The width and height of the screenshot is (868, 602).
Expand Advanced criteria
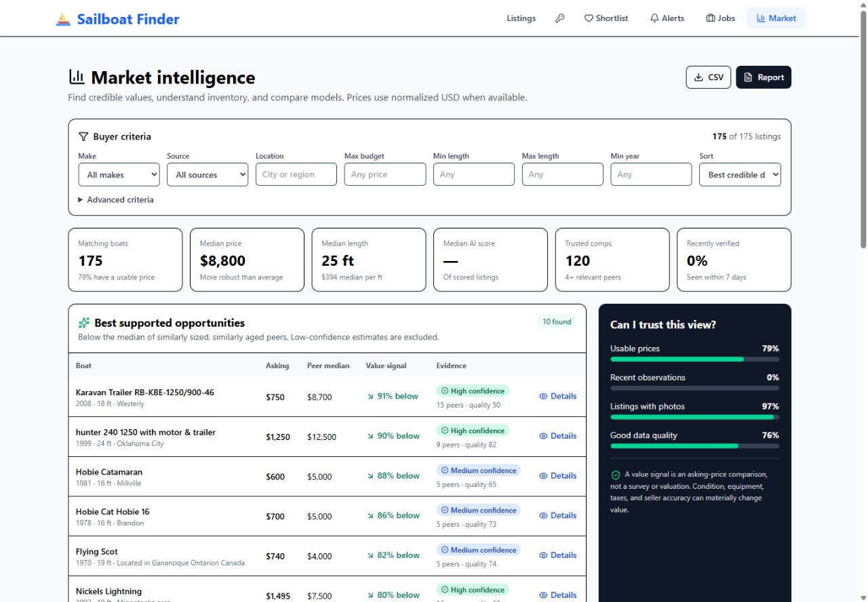point(116,200)
